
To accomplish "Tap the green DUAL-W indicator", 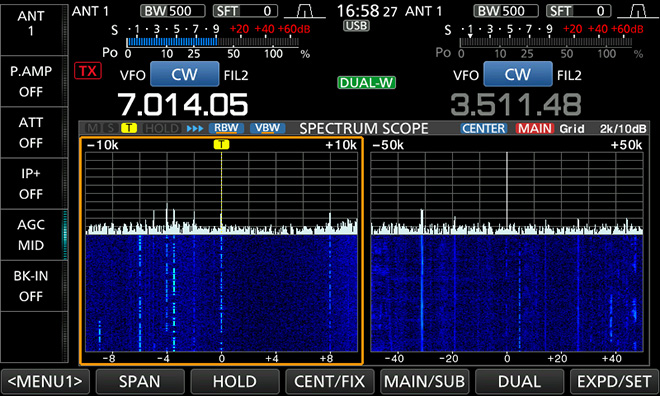I will pyautogui.click(x=366, y=82).
